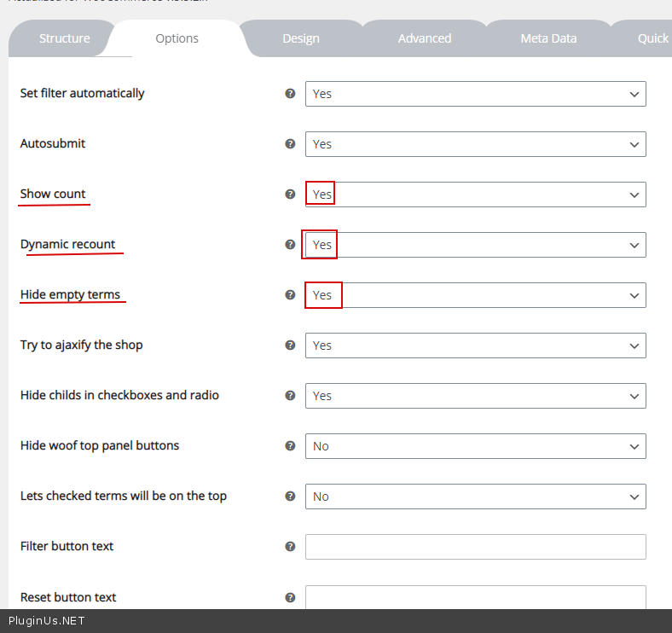Click into the Filter button text field
672x633 pixels.
[475, 547]
